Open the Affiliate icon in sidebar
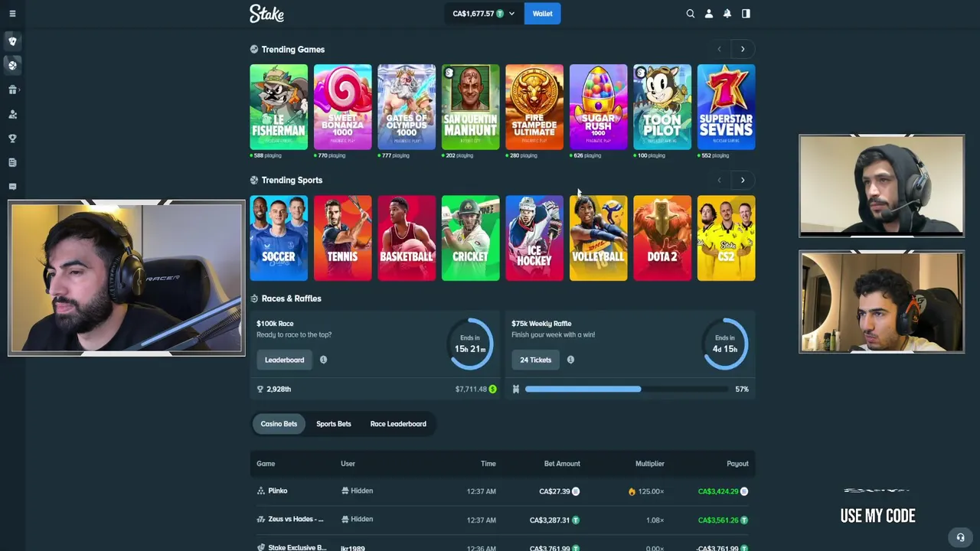Screen dimensions: 980x551 [x=12, y=115]
